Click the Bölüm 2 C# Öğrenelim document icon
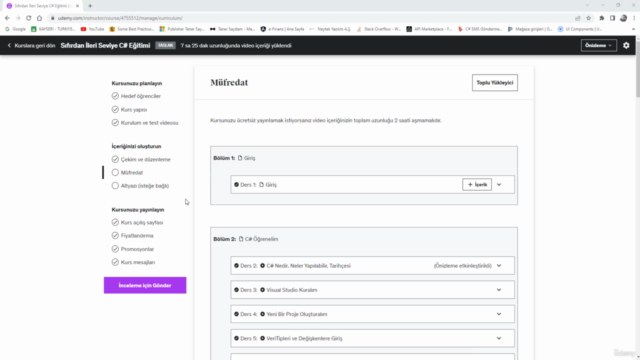 point(241,239)
